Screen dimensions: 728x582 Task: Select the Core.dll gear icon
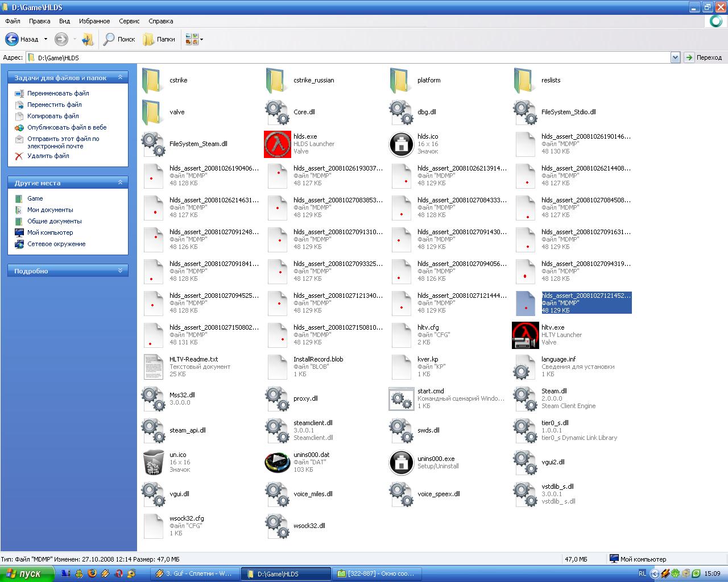point(277,112)
